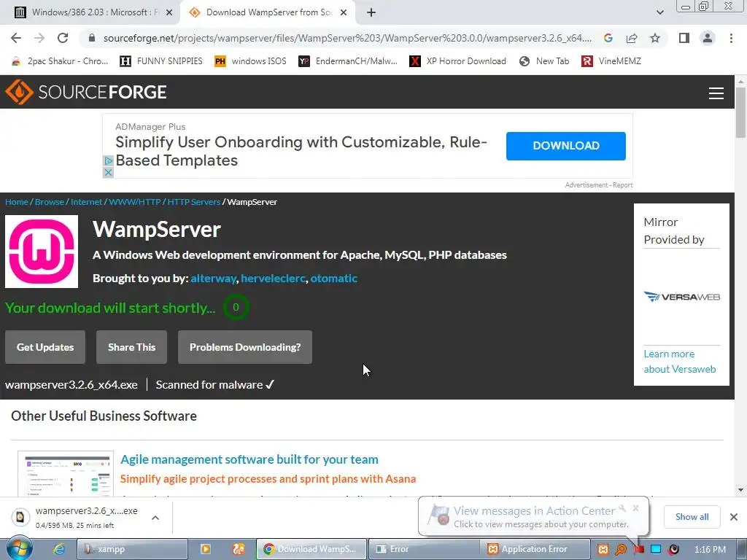Switch to the Windows/386 2.03 tab
747x560 pixels.
point(94,12)
